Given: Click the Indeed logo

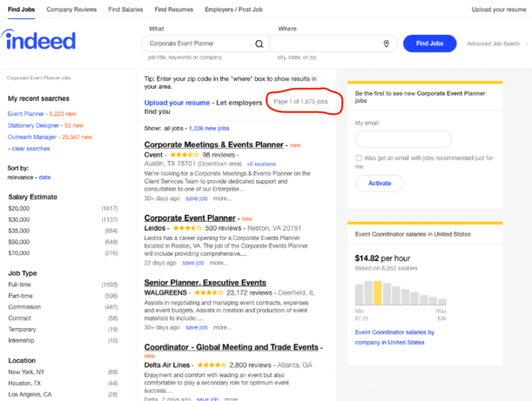Looking at the screenshot, I should click(x=38, y=40).
